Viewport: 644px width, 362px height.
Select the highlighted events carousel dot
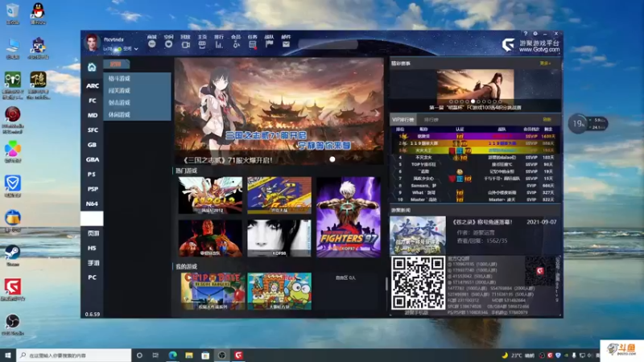[x=473, y=101]
